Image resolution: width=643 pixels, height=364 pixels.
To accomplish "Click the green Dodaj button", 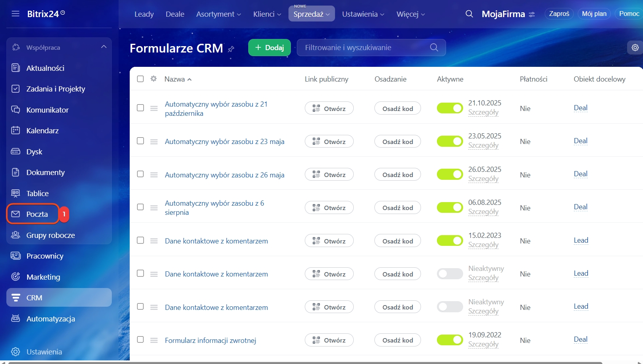I will (269, 48).
